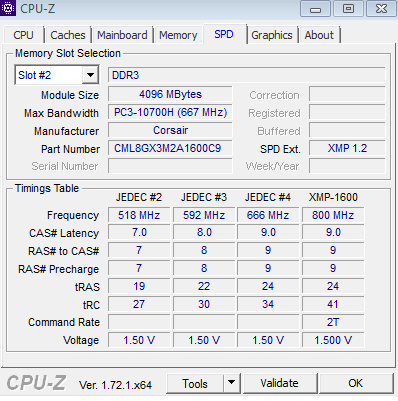
Task: Click the SPD tab
Action: coord(224,34)
